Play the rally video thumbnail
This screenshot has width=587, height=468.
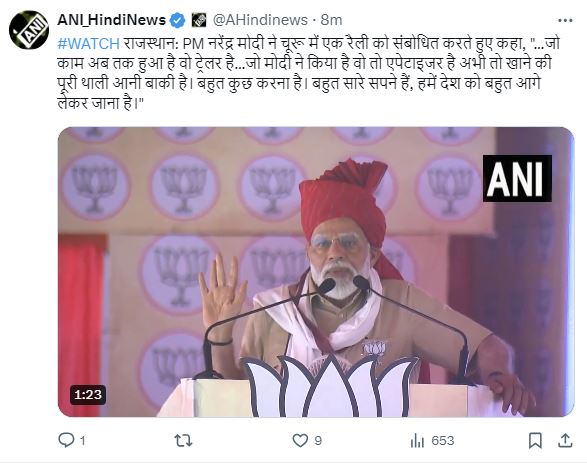click(316, 272)
